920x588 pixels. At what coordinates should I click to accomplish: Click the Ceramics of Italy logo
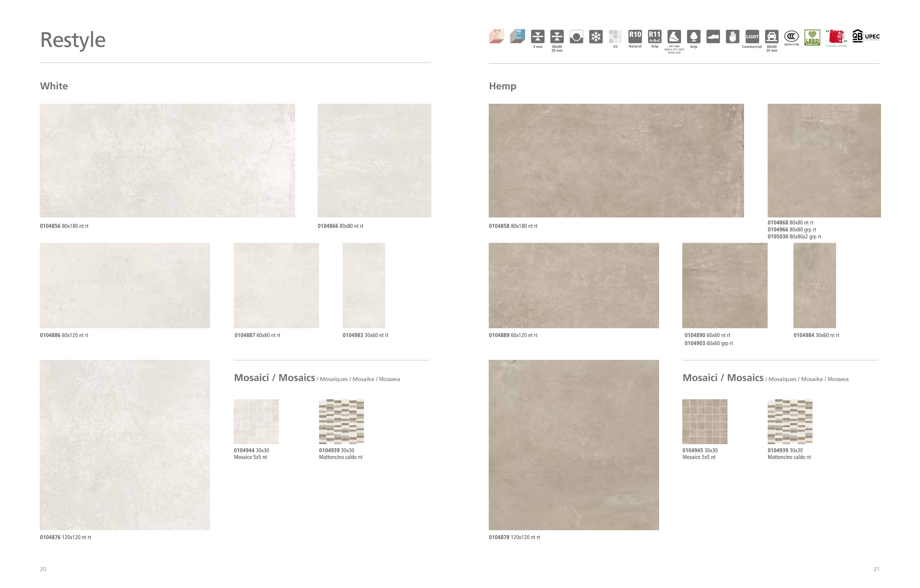click(x=836, y=38)
